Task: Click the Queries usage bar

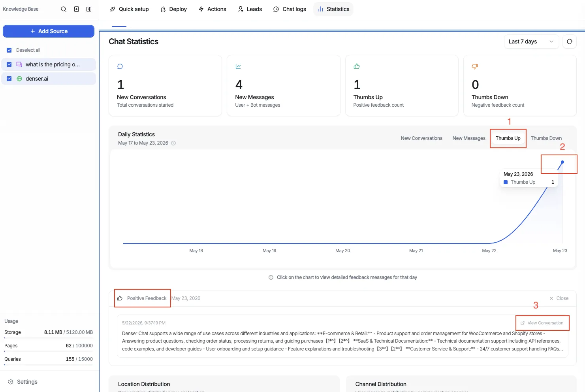Action: [x=49, y=365]
